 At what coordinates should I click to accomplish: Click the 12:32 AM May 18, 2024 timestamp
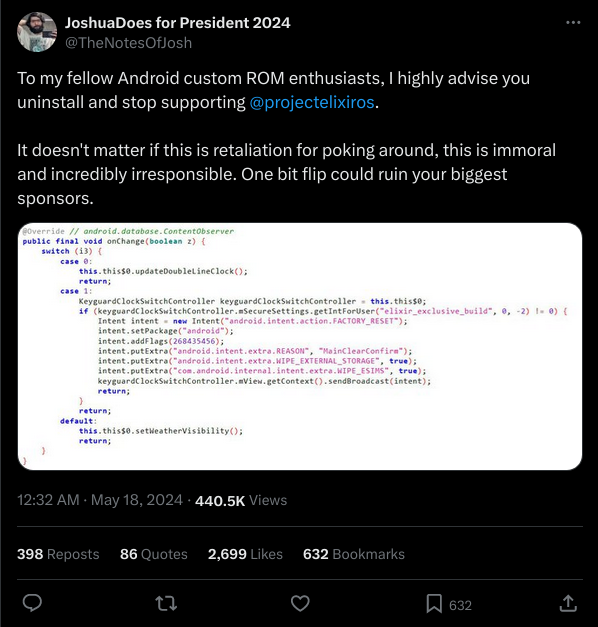[x=100, y=500]
